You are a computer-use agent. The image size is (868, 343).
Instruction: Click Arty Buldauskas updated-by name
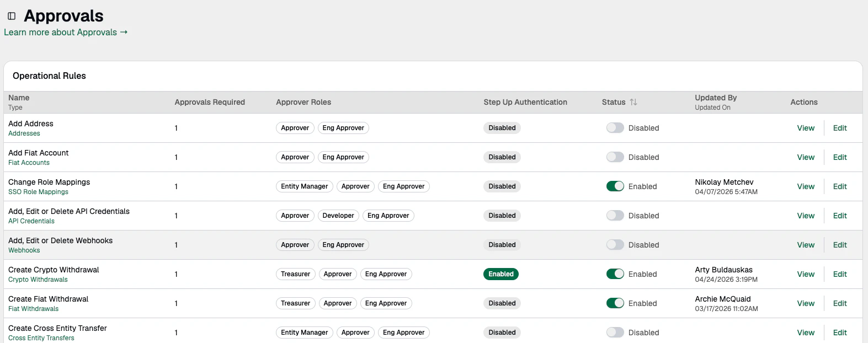[723, 270]
